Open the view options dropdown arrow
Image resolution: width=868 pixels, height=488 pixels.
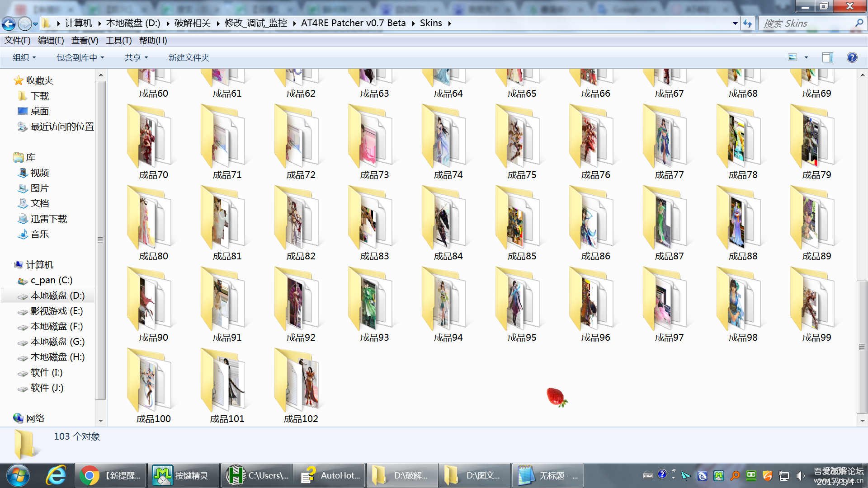point(806,57)
